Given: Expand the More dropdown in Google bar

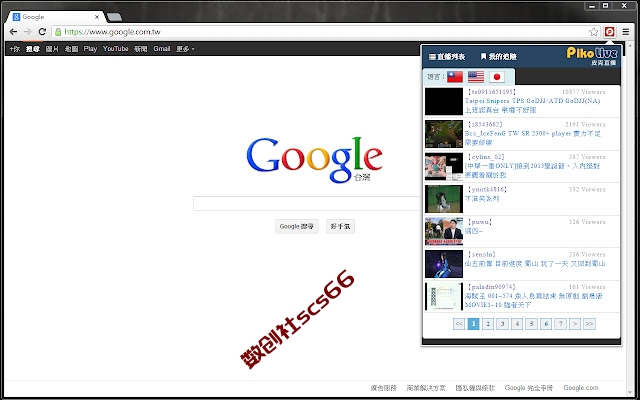Looking at the screenshot, I should (x=185, y=49).
